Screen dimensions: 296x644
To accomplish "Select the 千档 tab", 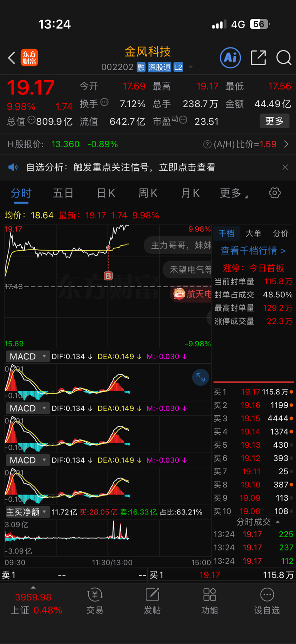I will (226, 233).
